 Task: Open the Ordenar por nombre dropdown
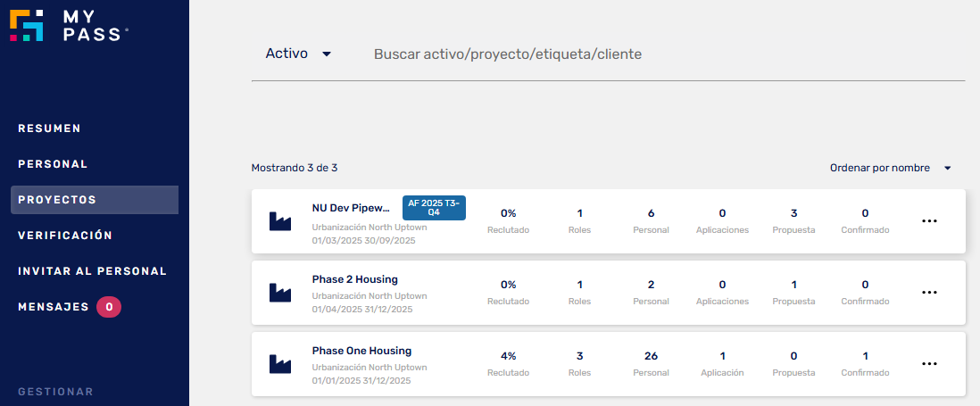point(891,168)
